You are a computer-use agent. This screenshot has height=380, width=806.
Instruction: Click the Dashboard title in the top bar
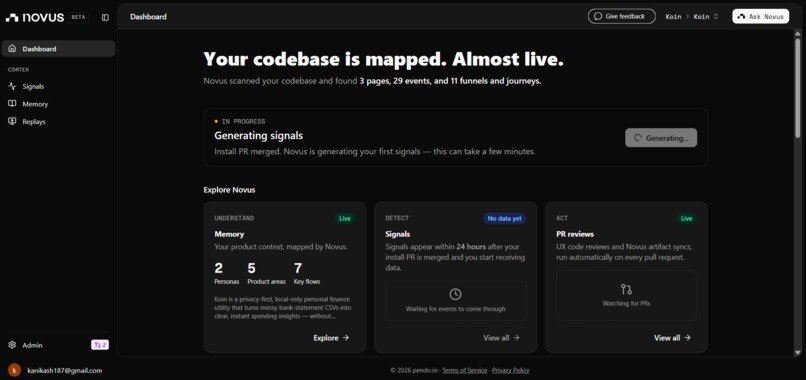148,16
